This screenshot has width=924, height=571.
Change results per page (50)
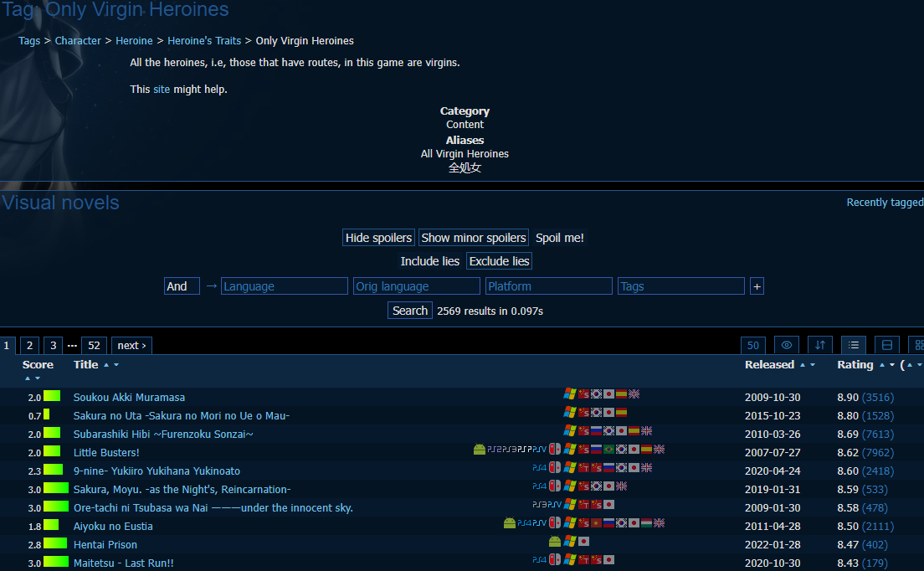pos(753,345)
